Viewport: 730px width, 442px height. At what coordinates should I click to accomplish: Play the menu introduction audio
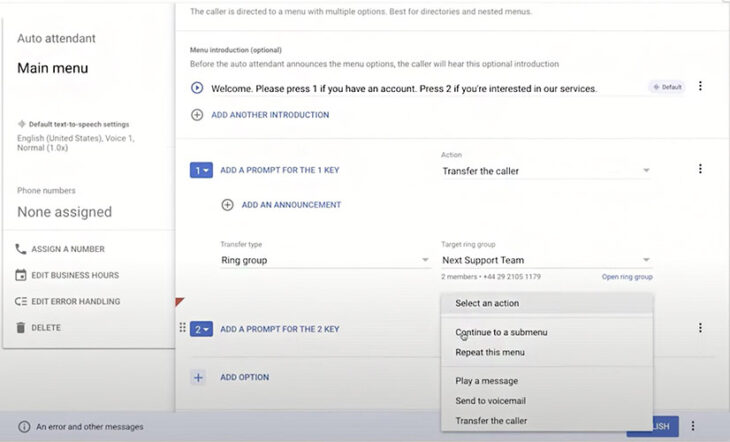pyautogui.click(x=197, y=88)
